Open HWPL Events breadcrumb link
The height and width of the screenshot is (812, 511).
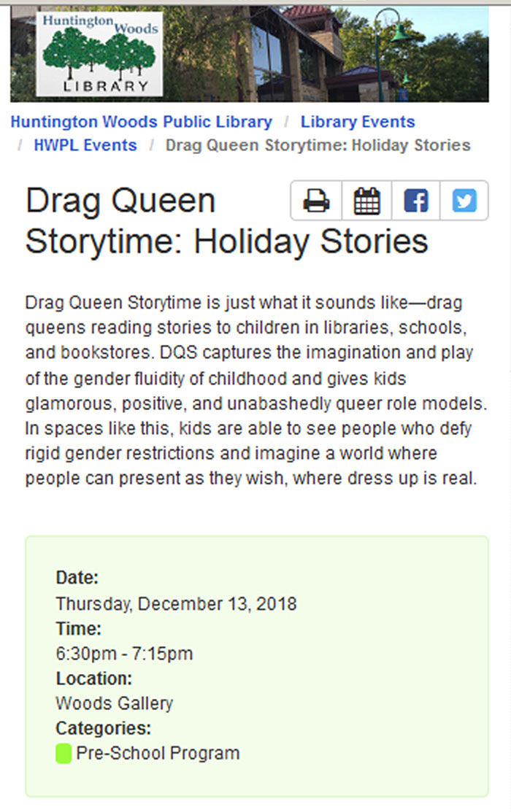85,145
